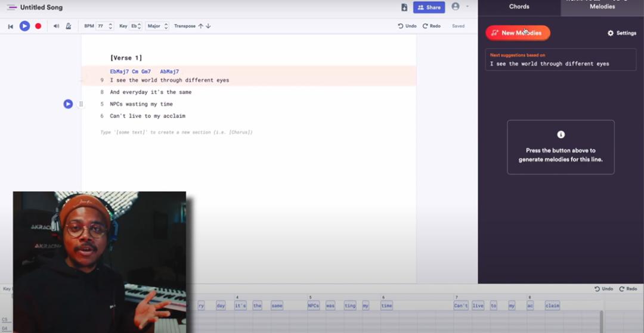This screenshot has height=333, width=644.
Task: Click the download/export song icon
Action: coord(404,7)
